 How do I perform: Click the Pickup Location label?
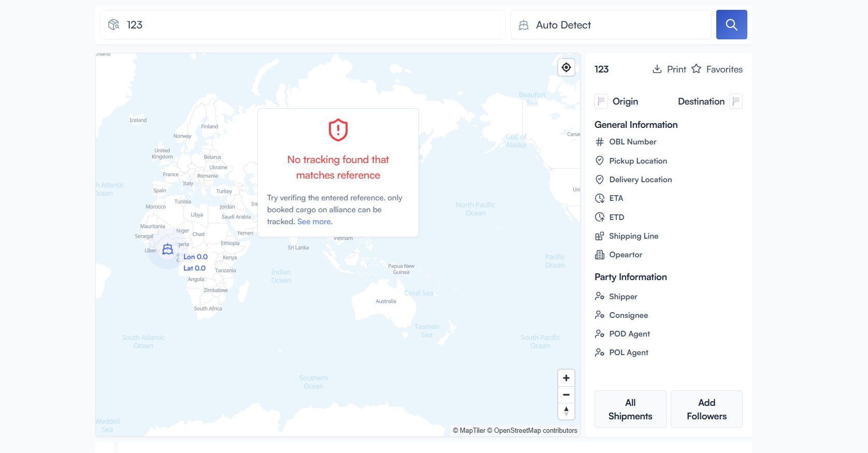point(638,161)
